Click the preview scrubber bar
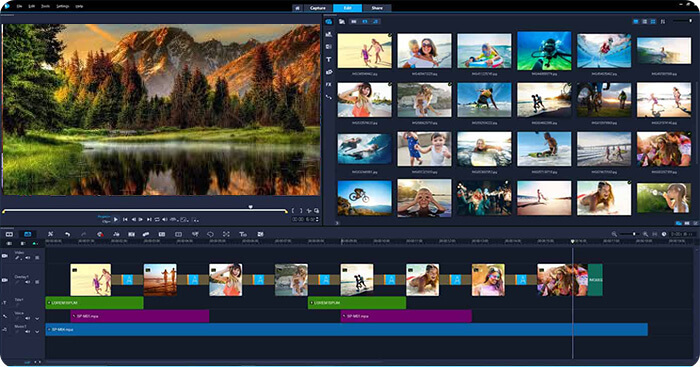The image size is (700, 367). [145, 210]
